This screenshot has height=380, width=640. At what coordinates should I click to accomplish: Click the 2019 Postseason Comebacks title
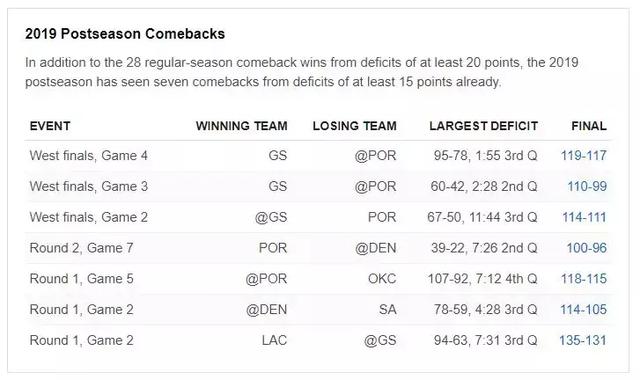(x=125, y=34)
